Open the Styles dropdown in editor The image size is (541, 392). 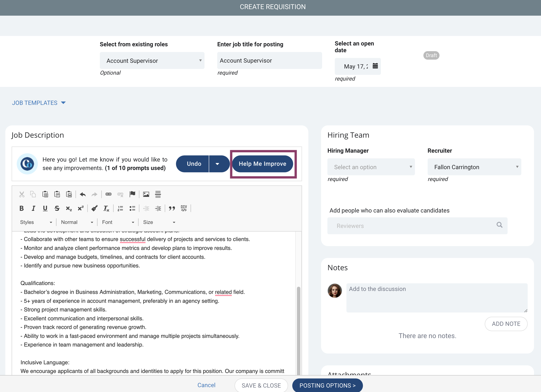click(36, 222)
